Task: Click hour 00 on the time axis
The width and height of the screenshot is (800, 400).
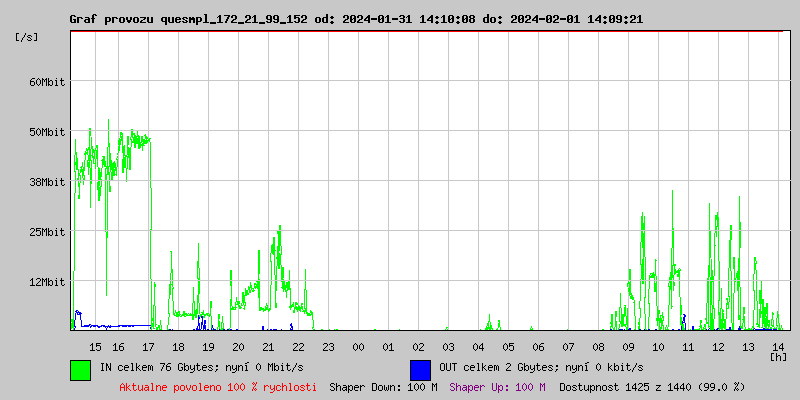Action: [x=358, y=346]
